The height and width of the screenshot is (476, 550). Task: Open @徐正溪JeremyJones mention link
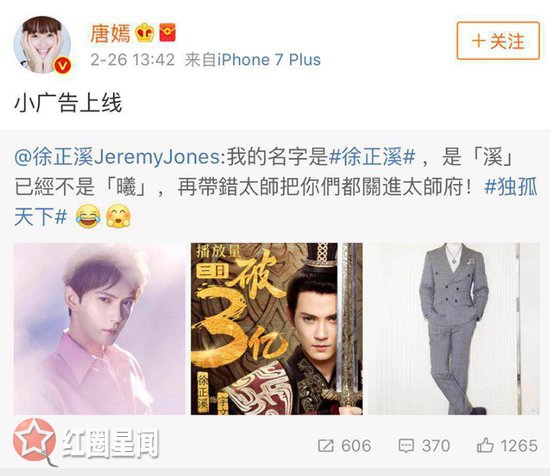click(x=118, y=156)
